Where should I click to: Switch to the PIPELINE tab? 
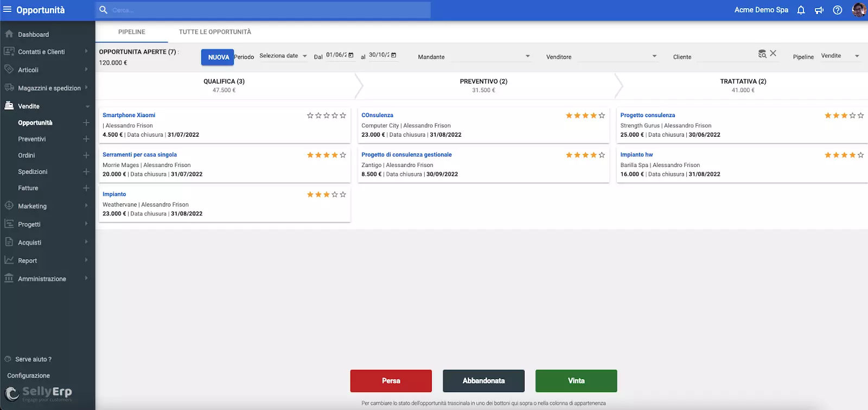pos(132,32)
